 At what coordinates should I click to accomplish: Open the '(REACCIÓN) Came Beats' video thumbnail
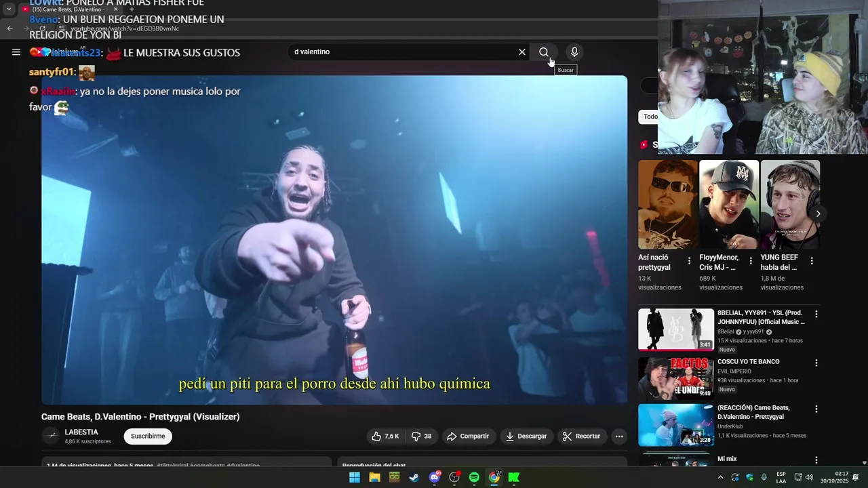(675, 425)
